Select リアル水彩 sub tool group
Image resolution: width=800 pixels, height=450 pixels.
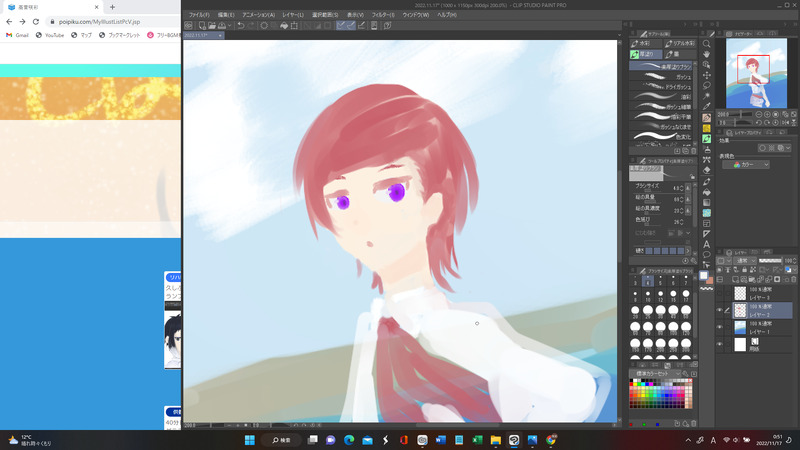680,43
